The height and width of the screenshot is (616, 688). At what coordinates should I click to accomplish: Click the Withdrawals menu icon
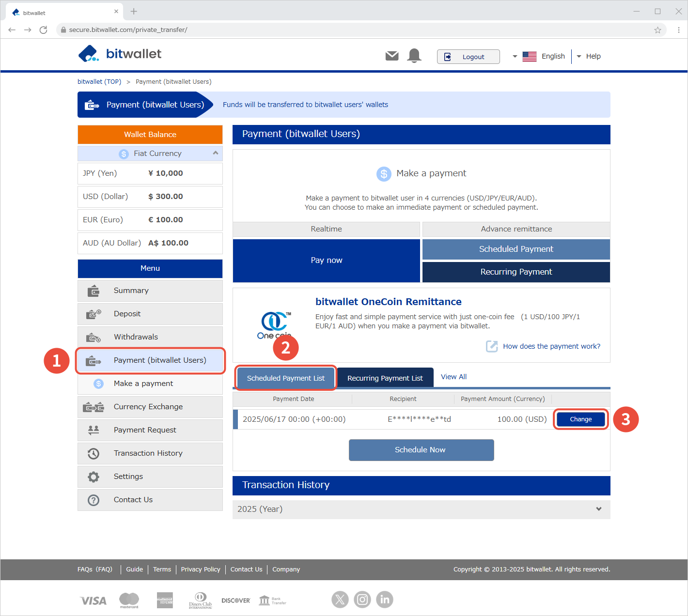[x=94, y=338]
